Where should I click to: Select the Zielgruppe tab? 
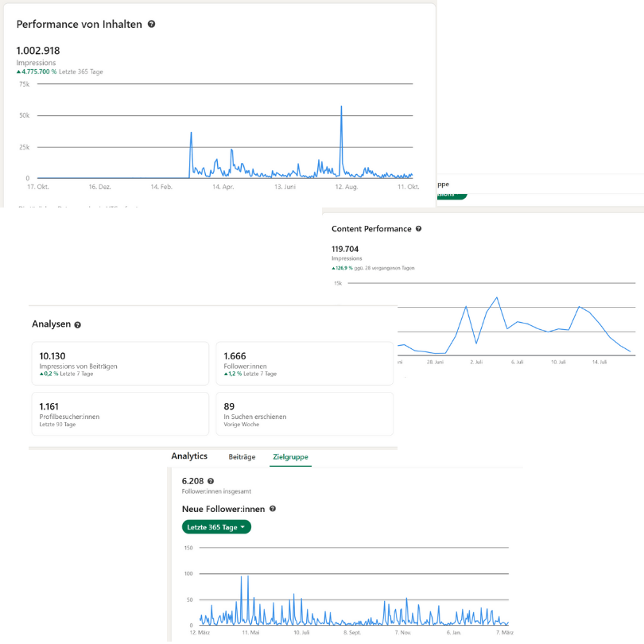pos(290,457)
